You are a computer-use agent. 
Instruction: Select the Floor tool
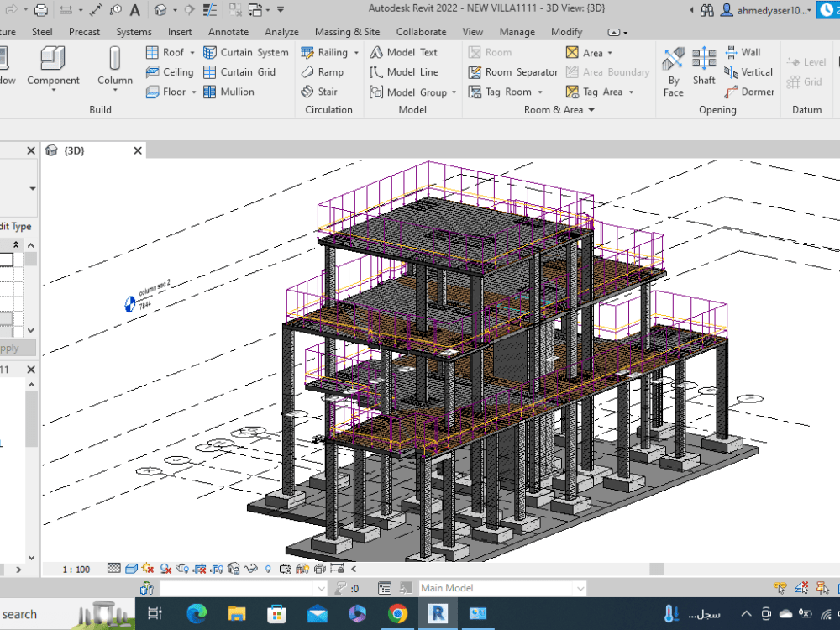pos(165,92)
